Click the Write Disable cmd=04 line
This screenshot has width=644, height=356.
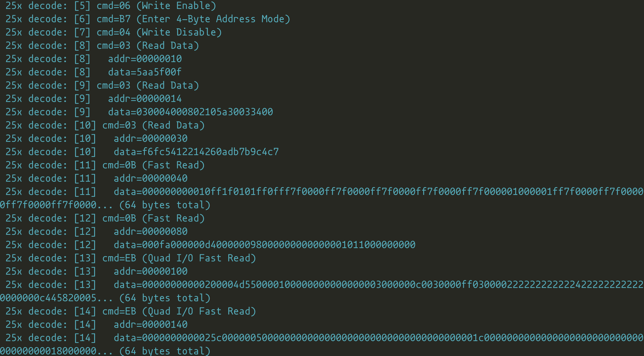pos(114,32)
